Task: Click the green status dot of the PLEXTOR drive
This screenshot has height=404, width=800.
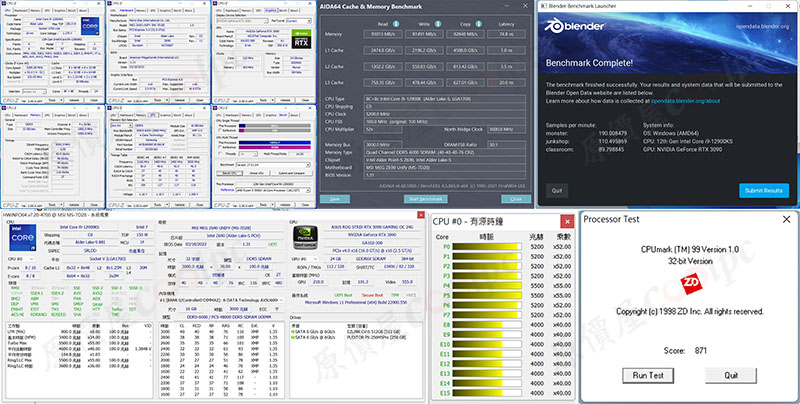Action: (x=292, y=337)
